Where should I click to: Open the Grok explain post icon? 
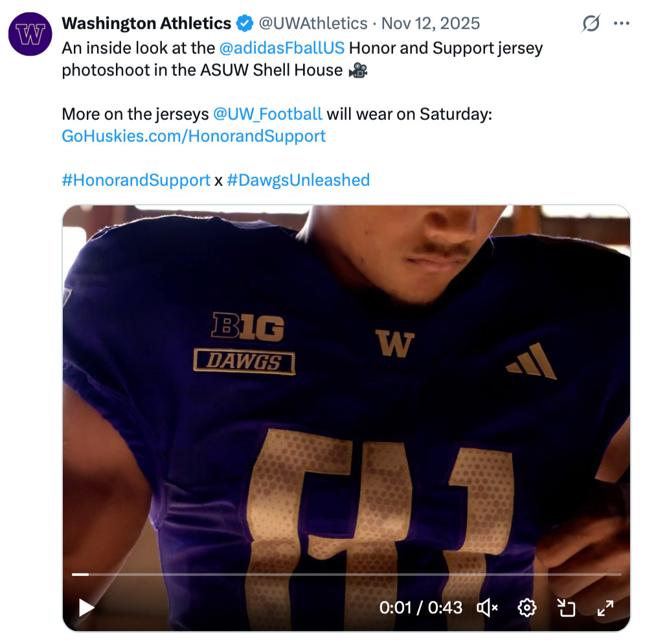point(591,24)
